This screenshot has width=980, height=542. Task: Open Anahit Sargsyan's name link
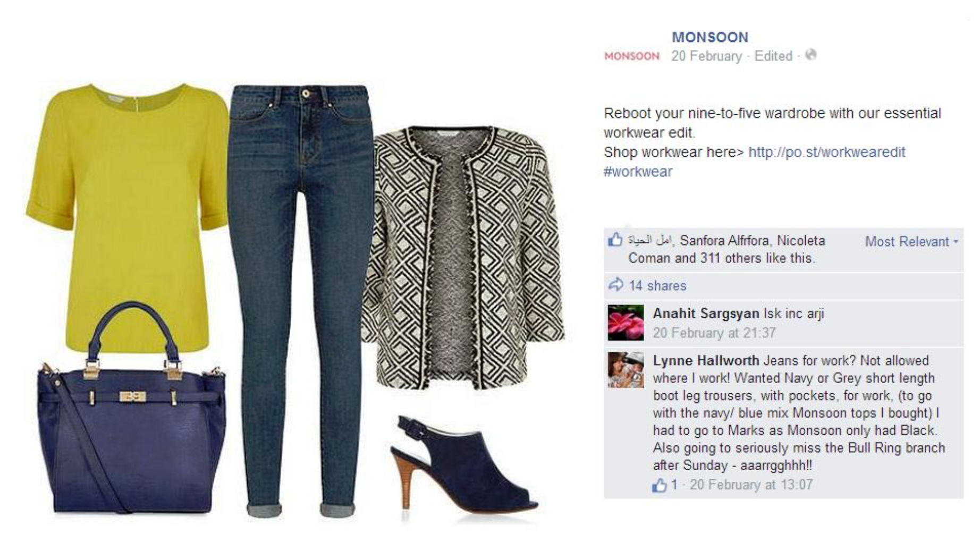click(x=706, y=314)
